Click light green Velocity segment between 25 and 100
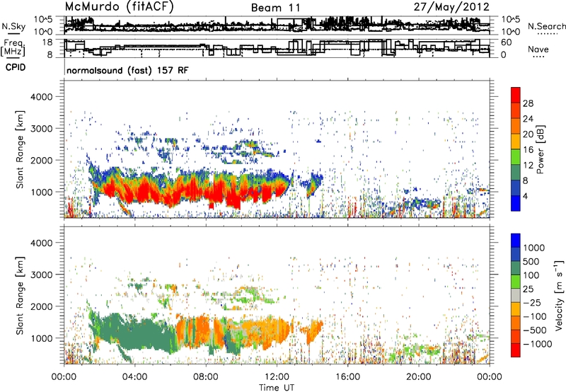Viewport: 566px width, 392px height. coord(516,282)
